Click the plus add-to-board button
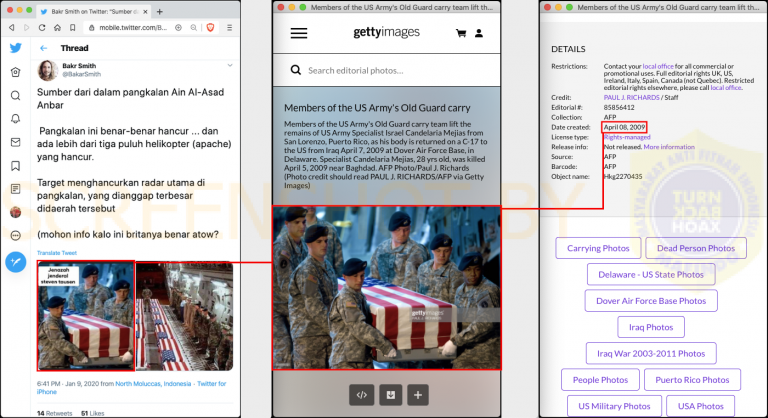Screen dimensions: 768x418 click(418, 395)
